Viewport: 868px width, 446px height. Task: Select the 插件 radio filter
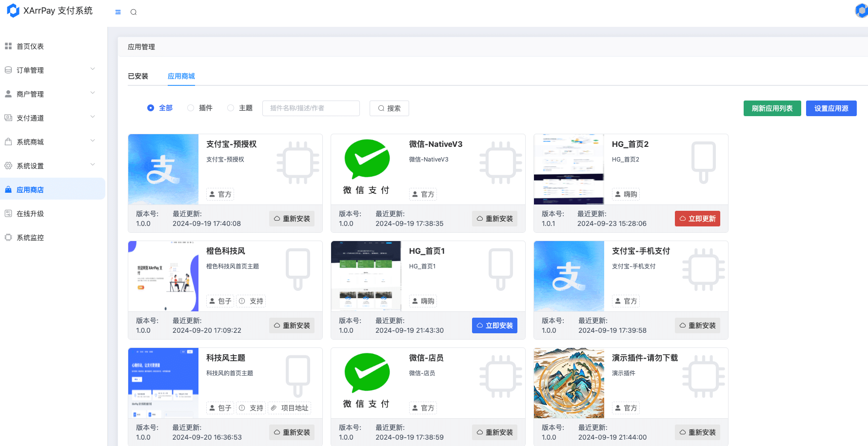(x=191, y=107)
